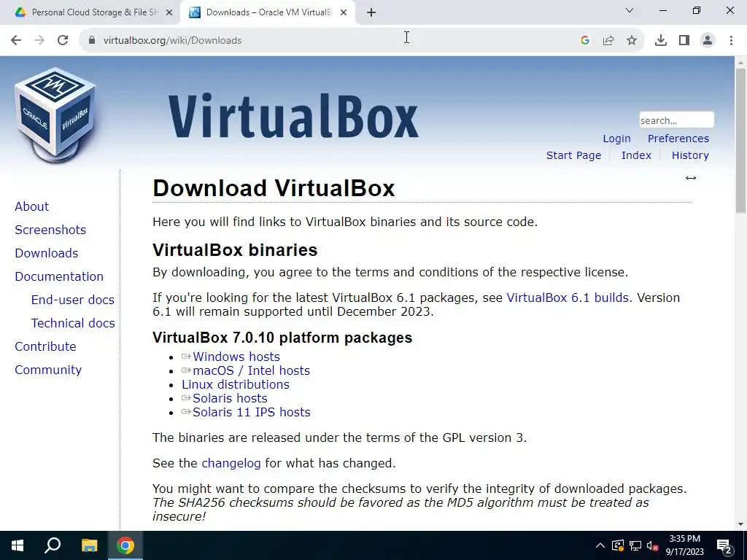The image size is (747, 560).
Task: Click the Chrome taskbar icon
Action: tap(125, 545)
